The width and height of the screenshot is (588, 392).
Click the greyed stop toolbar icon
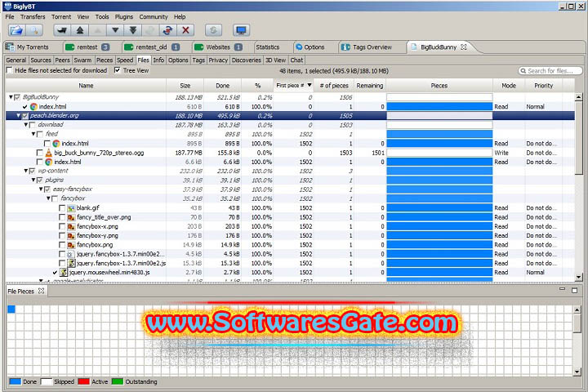point(150,30)
